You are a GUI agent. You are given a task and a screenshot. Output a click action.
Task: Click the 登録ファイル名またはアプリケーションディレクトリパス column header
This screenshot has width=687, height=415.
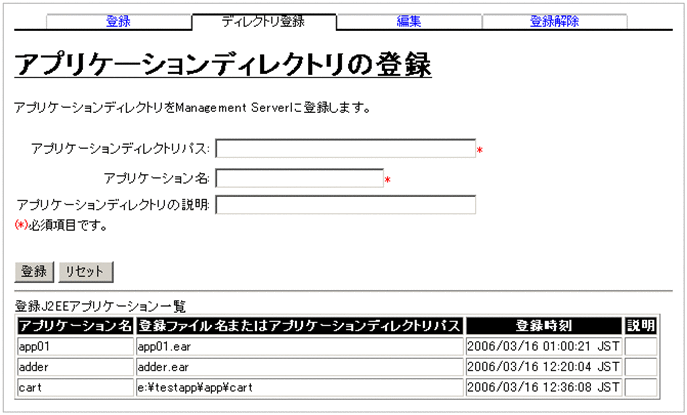300,326
